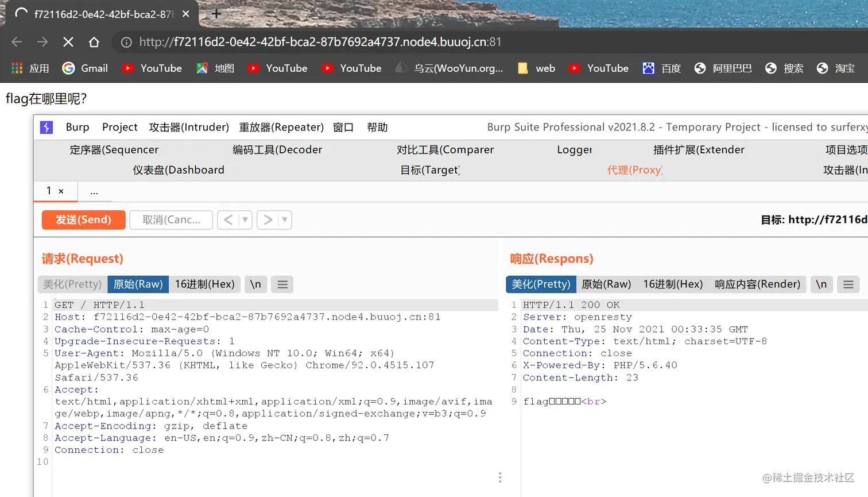
Task: Close the f72116d2 browser tab
Action: point(186,14)
